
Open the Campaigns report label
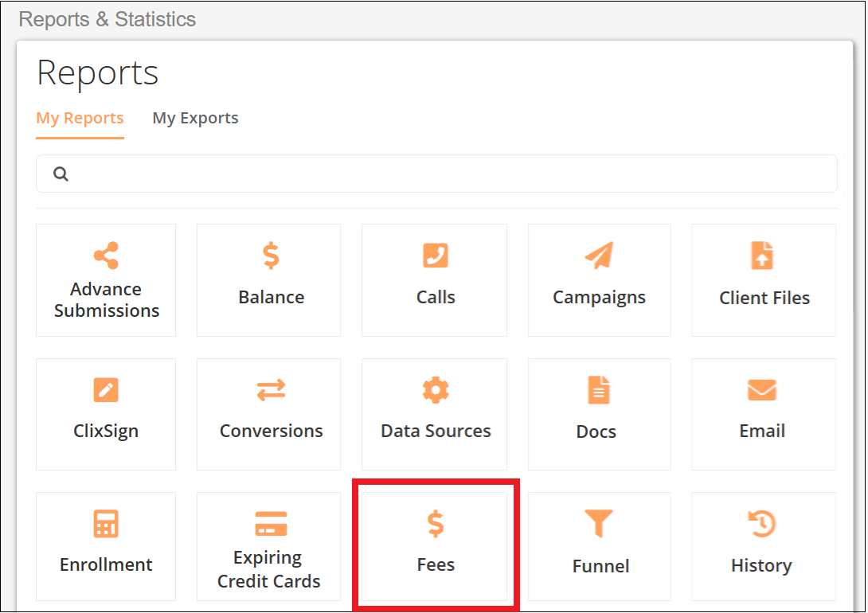[599, 298]
